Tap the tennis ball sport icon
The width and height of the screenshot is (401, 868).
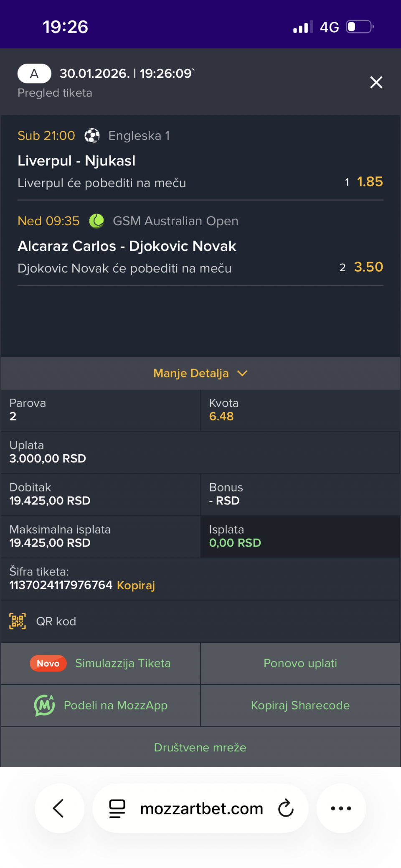[96, 221]
